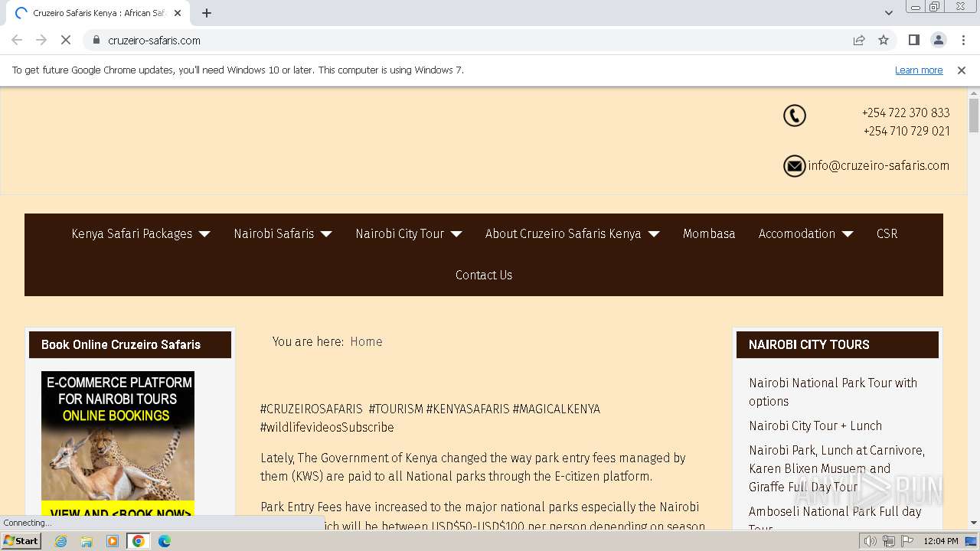The width and height of the screenshot is (980, 551).
Task: Click the phone icon on the website
Action: pyautogui.click(x=795, y=116)
